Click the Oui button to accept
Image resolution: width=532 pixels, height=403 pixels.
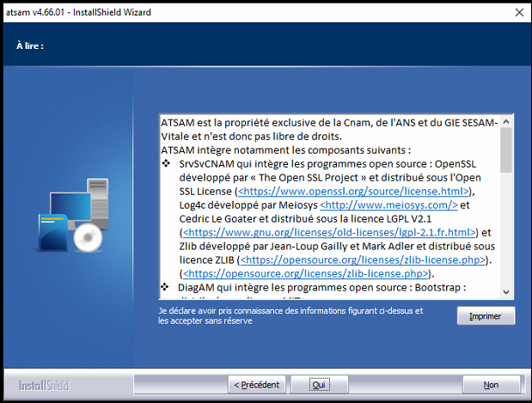pos(319,385)
